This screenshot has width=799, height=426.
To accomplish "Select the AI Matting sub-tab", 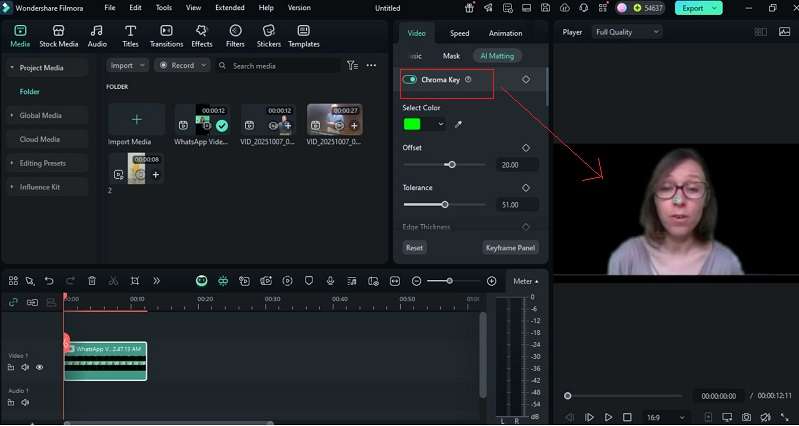I will [x=497, y=56].
